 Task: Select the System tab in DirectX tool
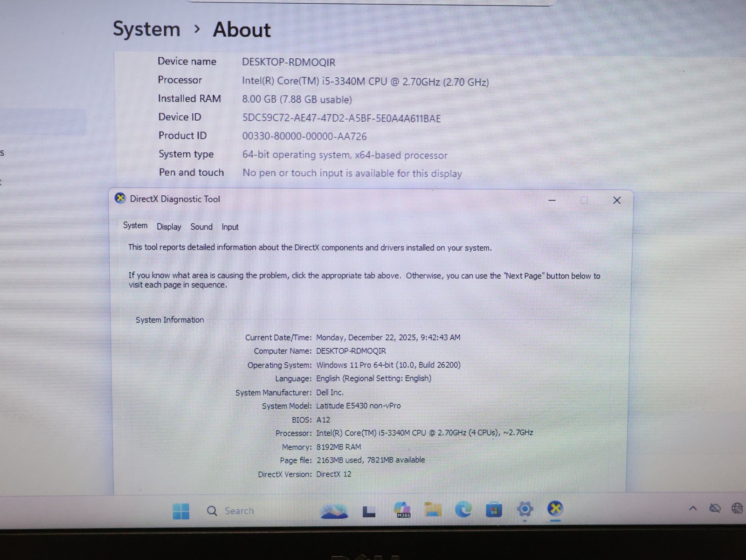[135, 226]
